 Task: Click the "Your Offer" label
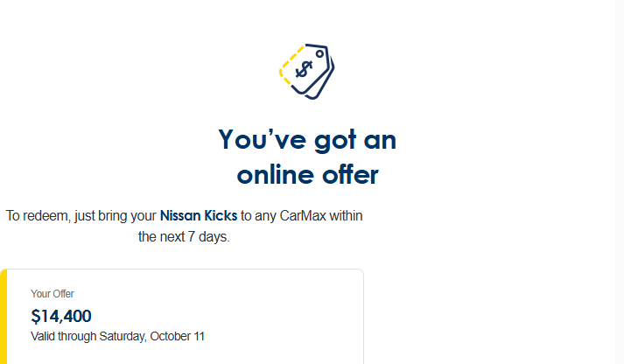(53, 294)
